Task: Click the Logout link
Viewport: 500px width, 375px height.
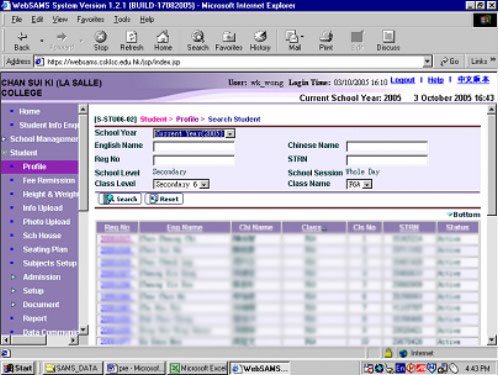Action: (x=402, y=80)
